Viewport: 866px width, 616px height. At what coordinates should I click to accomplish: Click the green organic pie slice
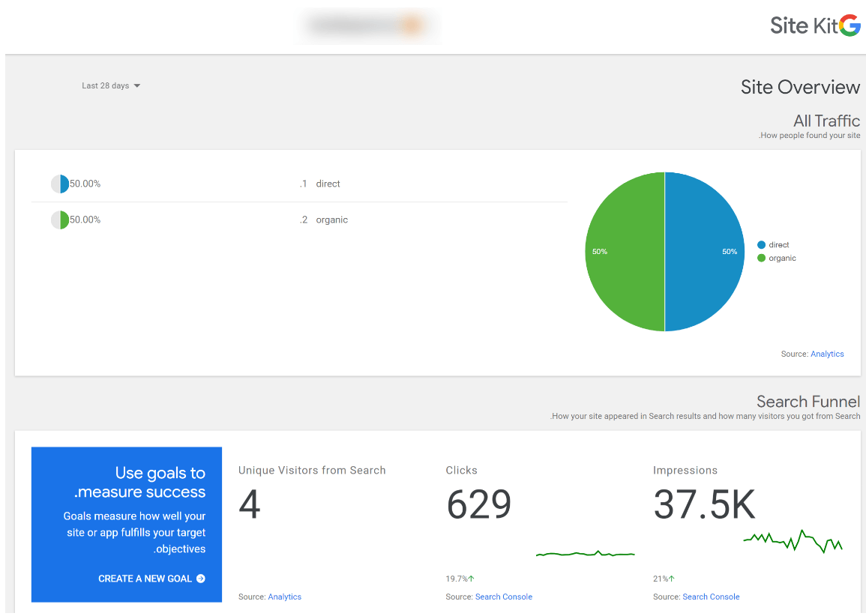(x=625, y=252)
